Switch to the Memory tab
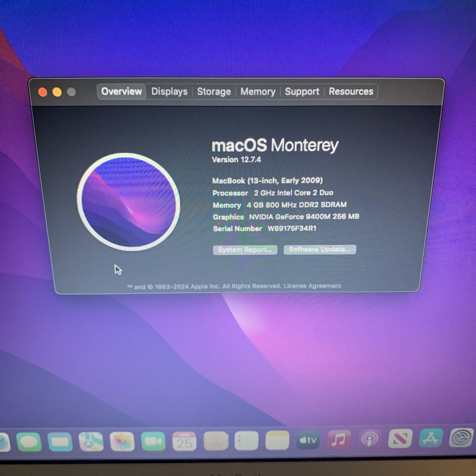The image size is (476, 476). click(x=258, y=91)
